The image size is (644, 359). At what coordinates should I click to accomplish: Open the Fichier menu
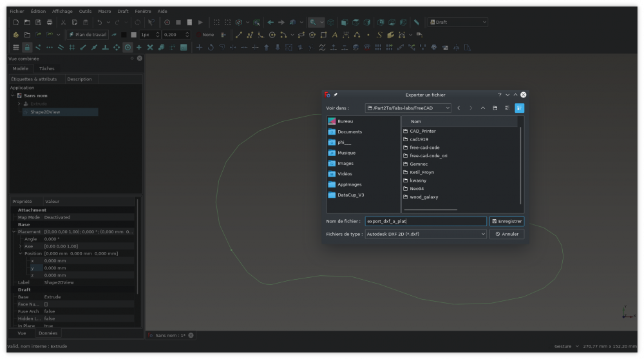(x=17, y=11)
